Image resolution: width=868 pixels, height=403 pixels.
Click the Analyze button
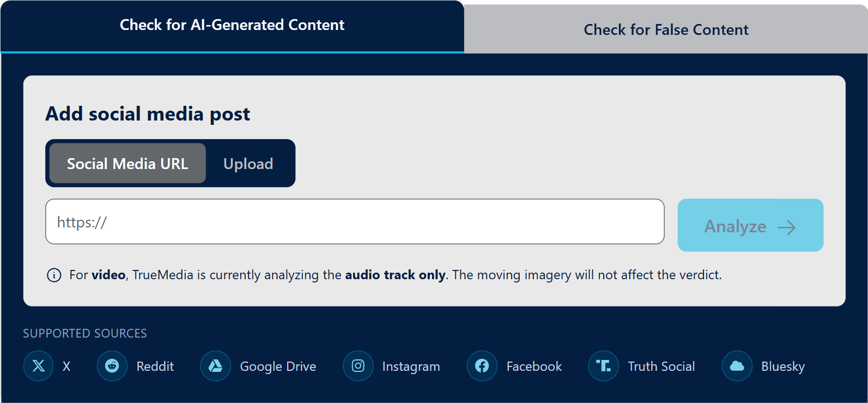coord(750,225)
